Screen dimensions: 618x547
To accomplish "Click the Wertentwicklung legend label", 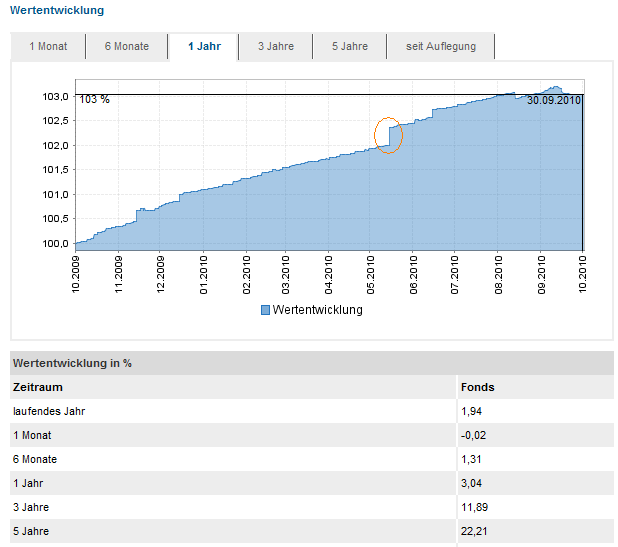I will click(317, 310).
